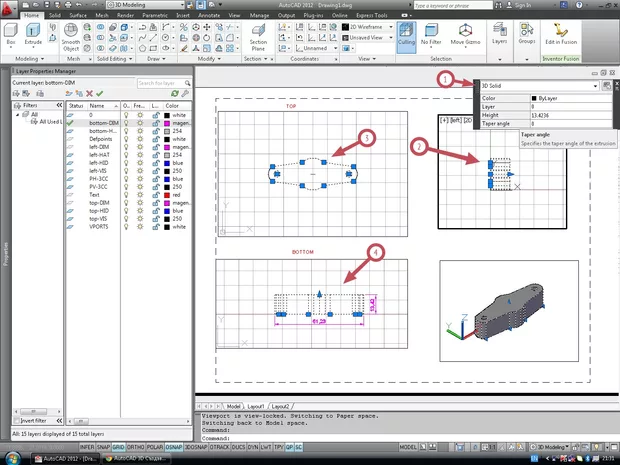Switch to the Layout2 tab
Viewport: 620px width, 465px height.
tap(281, 407)
